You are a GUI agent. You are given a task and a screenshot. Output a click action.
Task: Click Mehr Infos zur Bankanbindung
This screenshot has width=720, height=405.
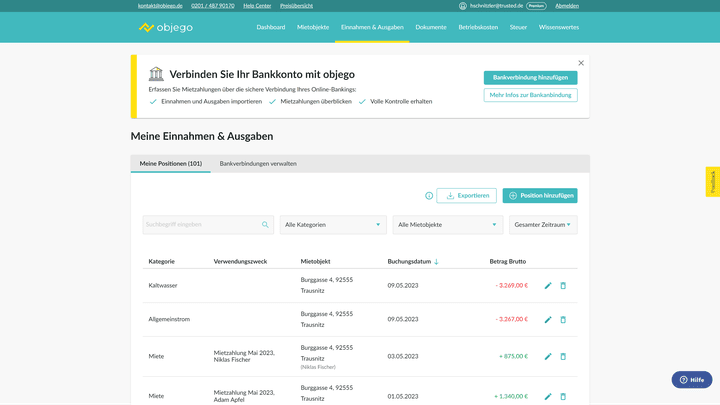530,95
